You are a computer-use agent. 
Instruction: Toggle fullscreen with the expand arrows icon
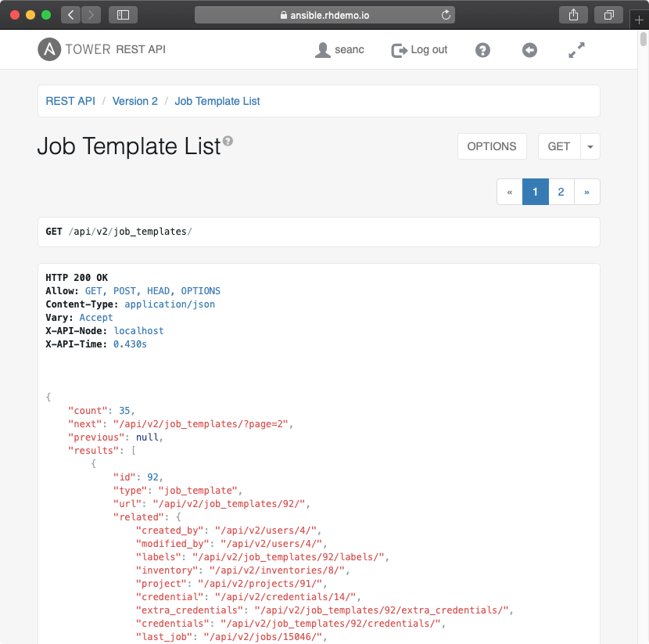point(576,50)
